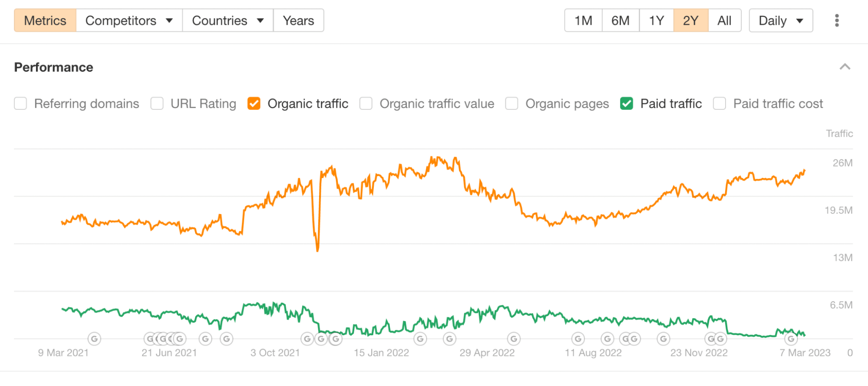Click the Google update marker near 9 Mar 2021
The image size is (868, 386).
[94, 339]
